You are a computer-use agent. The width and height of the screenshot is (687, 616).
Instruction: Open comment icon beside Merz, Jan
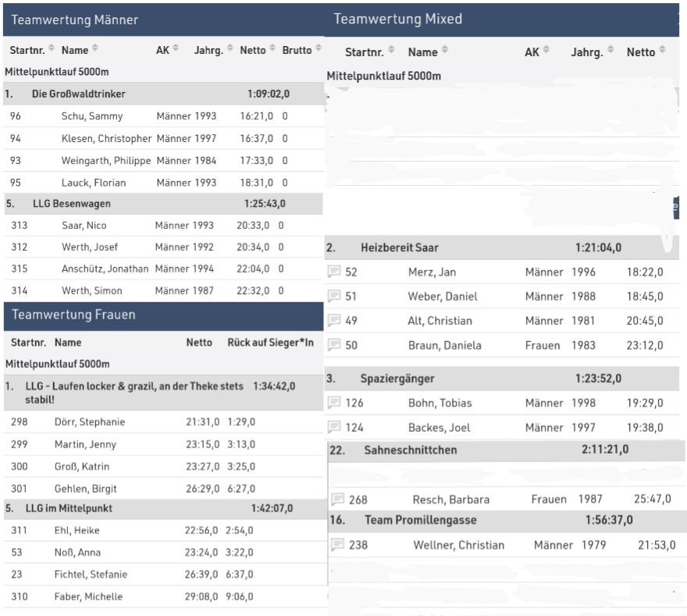pyautogui.click(x=335, y=272)
